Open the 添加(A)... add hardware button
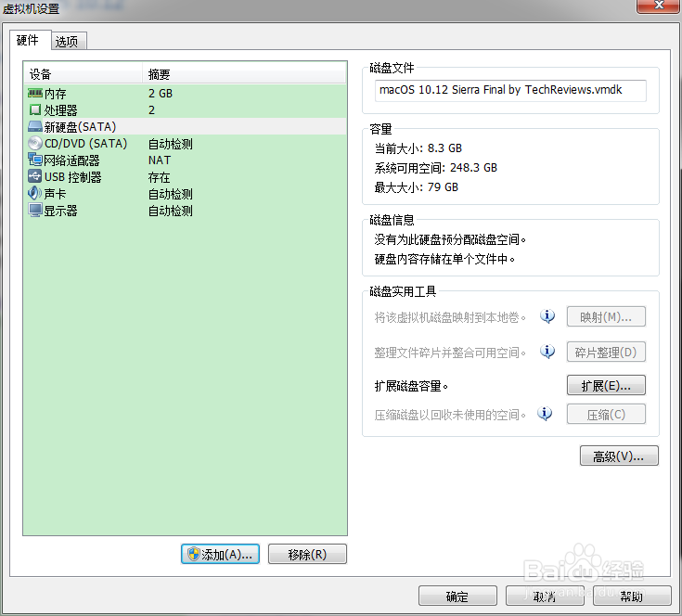Image resolution: width=682 pixels, height=616 pixels. pos(220,554)
